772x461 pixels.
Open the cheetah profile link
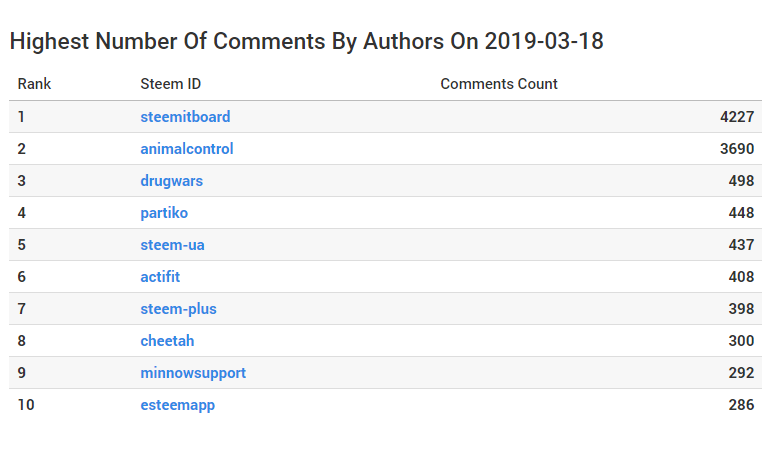click(167, 341)
